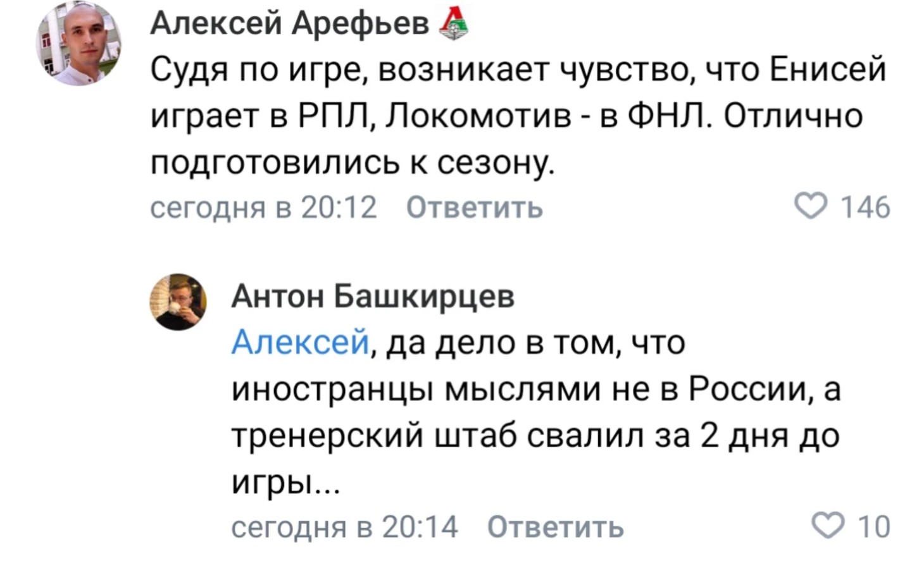Viewport: 924px width, 575px height.
Task: Like Алексей Арефьев's comment with the heart icon
Action: (x=810, y=207)
